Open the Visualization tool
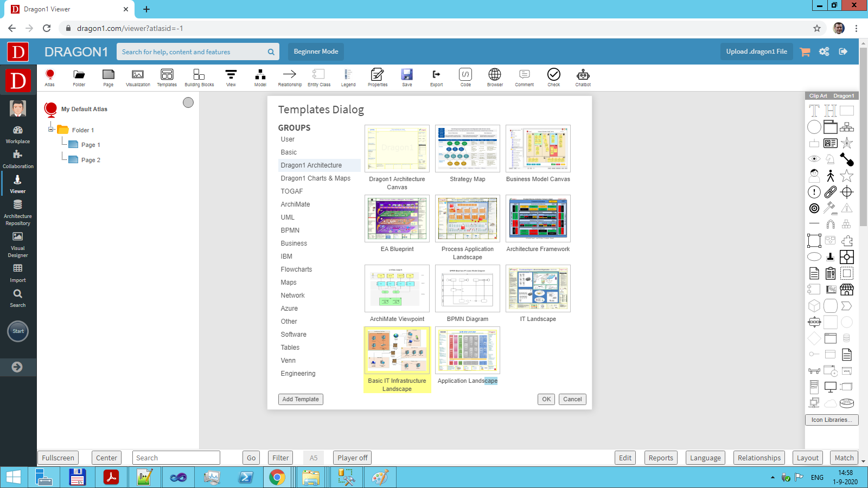This screenshot has width=868, height=488. (x=138, y=78)
